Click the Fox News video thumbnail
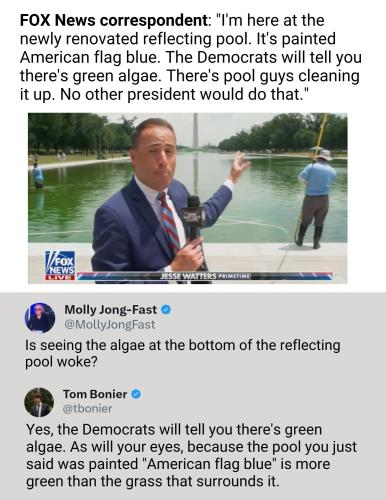Viewport: 386px width, 500px height. (x=188, y=198)
